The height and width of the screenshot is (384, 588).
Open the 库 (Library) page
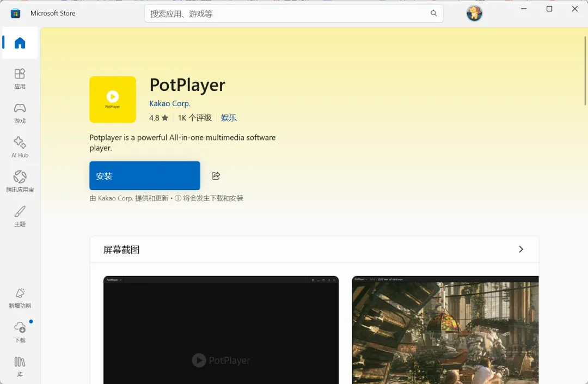click(20, 367)
